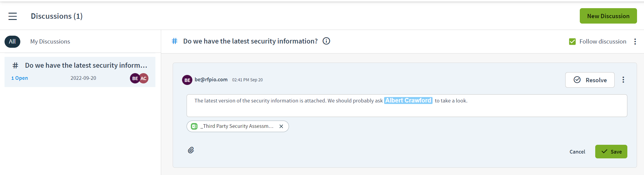Select the All filter tab
The height and width of the screenshot is (175, 644).
coord(12,42)
